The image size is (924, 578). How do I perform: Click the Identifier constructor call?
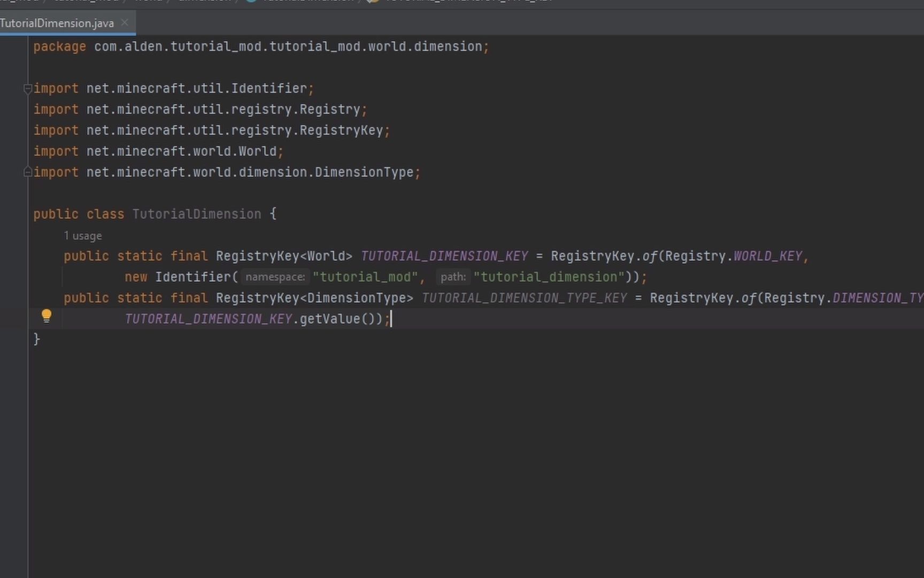coord(193,277)
